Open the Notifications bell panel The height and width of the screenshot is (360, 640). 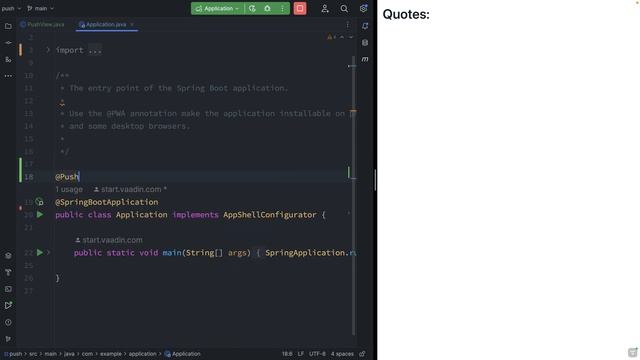[365, 26]
